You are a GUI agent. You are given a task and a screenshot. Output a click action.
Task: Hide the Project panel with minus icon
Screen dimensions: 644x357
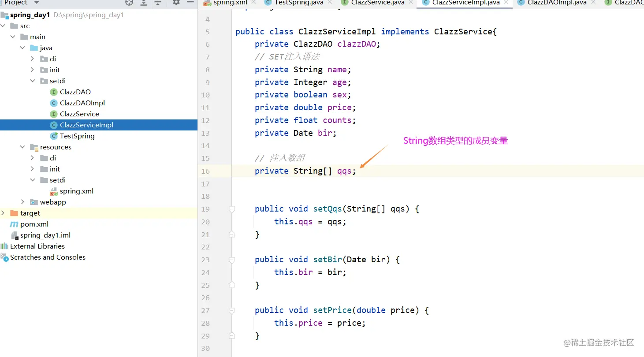pos(190,3)
